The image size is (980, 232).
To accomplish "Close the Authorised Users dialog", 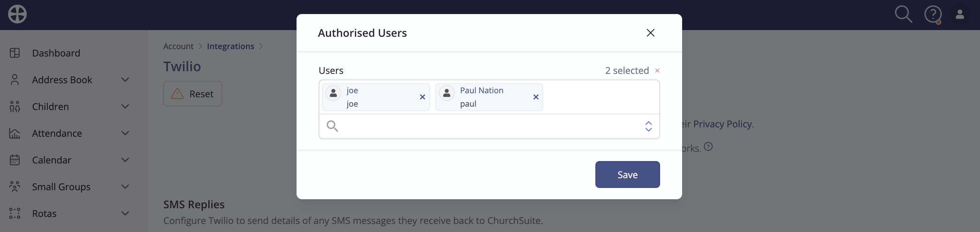I will (x=650, y=33).
